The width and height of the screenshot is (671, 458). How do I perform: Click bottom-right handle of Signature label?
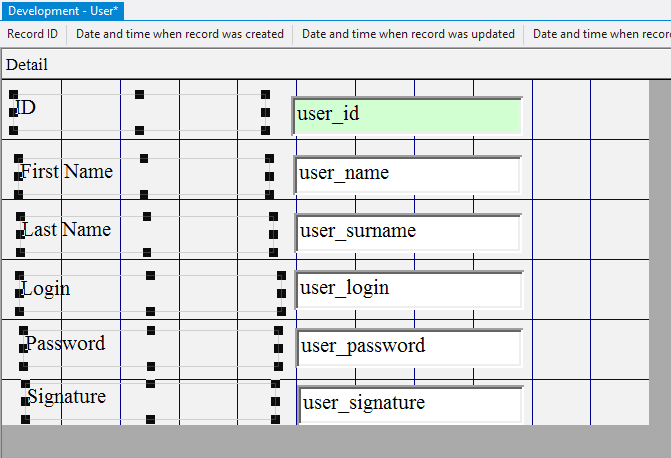click(x=276, y=419)
